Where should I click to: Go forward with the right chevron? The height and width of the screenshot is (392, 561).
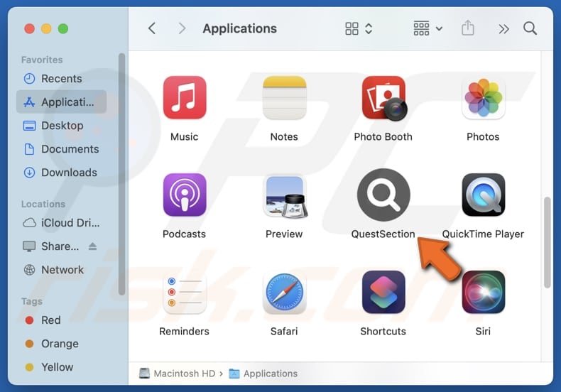point(182,28)
